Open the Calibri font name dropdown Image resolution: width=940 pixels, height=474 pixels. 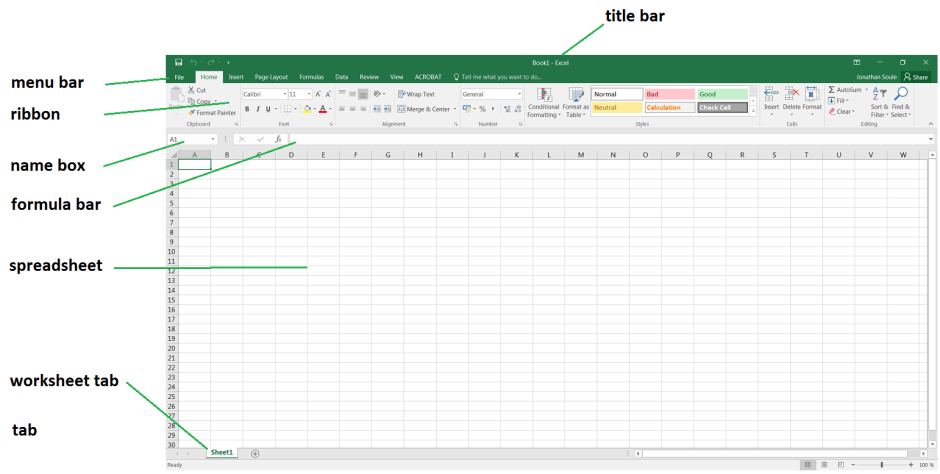point(284,94)
